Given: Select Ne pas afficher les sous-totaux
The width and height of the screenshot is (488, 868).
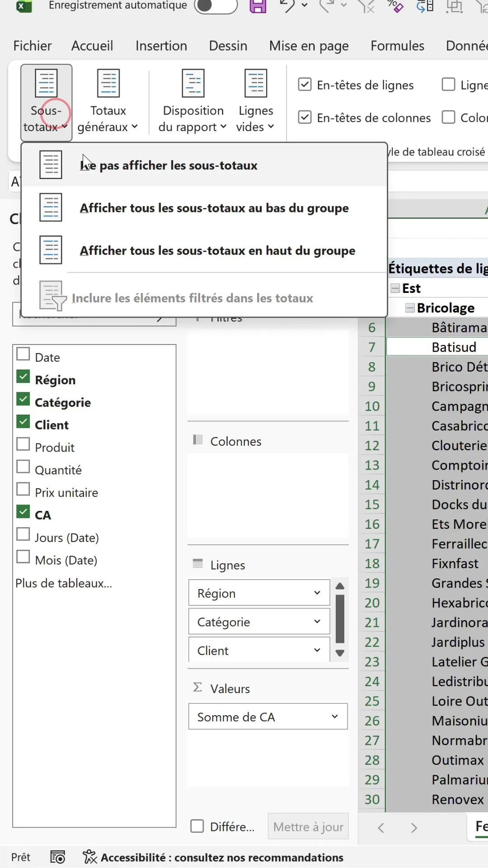Looking at the screenshot, I should 204,165.
